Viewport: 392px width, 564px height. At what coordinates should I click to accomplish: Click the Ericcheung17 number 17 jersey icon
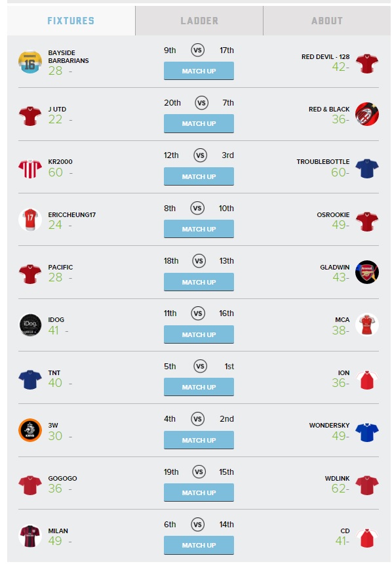click(x=30, y=220)
